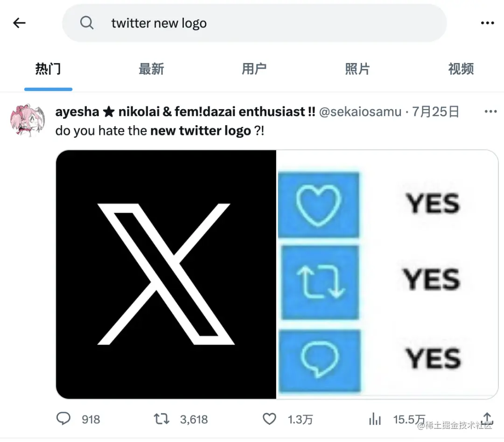This screenshot has height=442, width=504.
Task: Click the share upload icon
Action: click(x=487, y=418)
